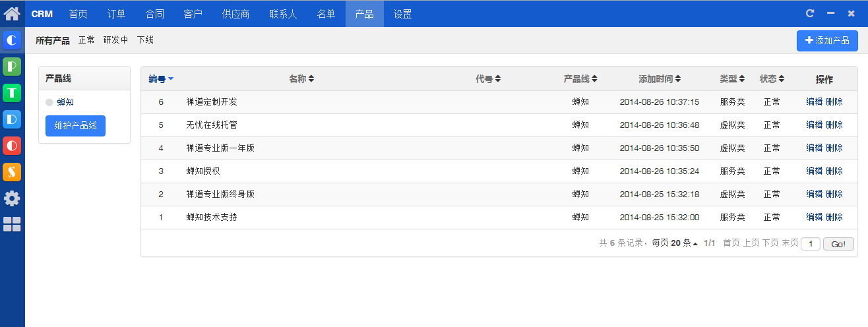This screenshot has height=327, width=868.
Task: Open the orange S app icon
Action: [x=12, y=172]
